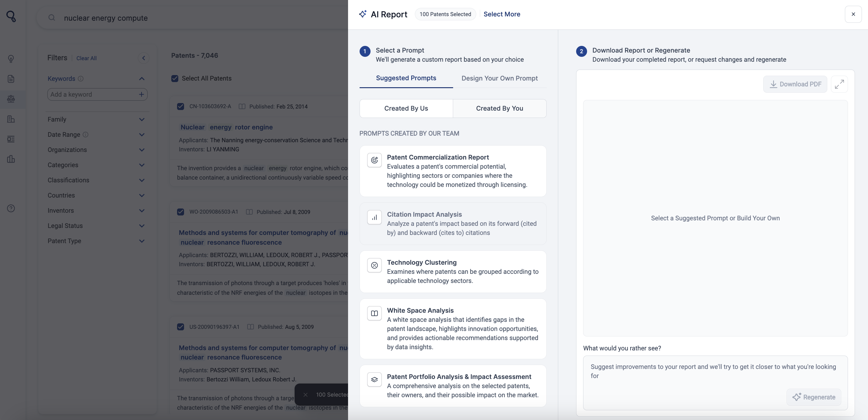Expand the Family filter
Screen dimensions: 868x420
[142, 119]
